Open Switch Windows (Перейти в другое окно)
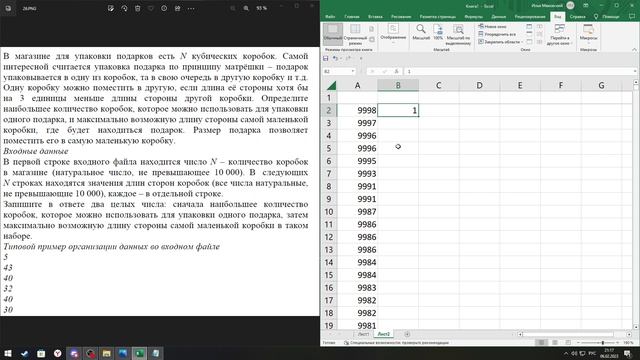This screenshot has height=360, width=640. [559, 34]
